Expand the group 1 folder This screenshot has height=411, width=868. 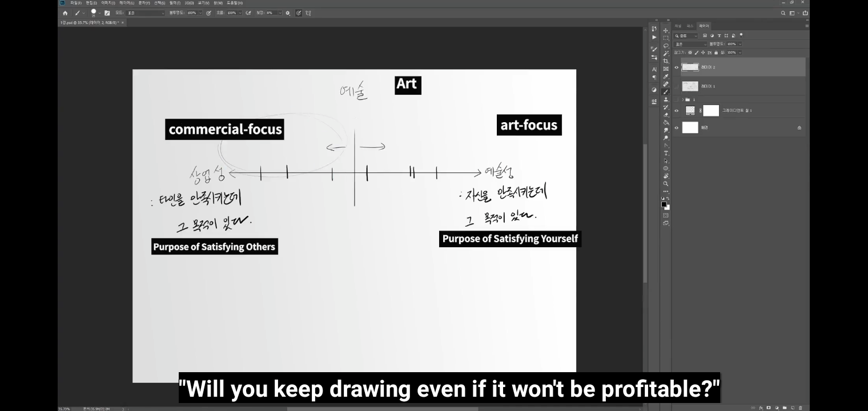(682, 99)
